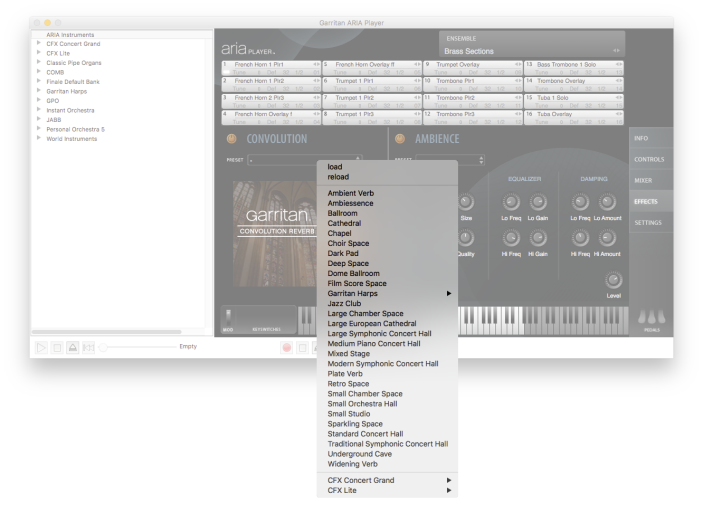Switch to the INFO tab
This screenshot has width=703, height=513.
click(x=651, y=138)
